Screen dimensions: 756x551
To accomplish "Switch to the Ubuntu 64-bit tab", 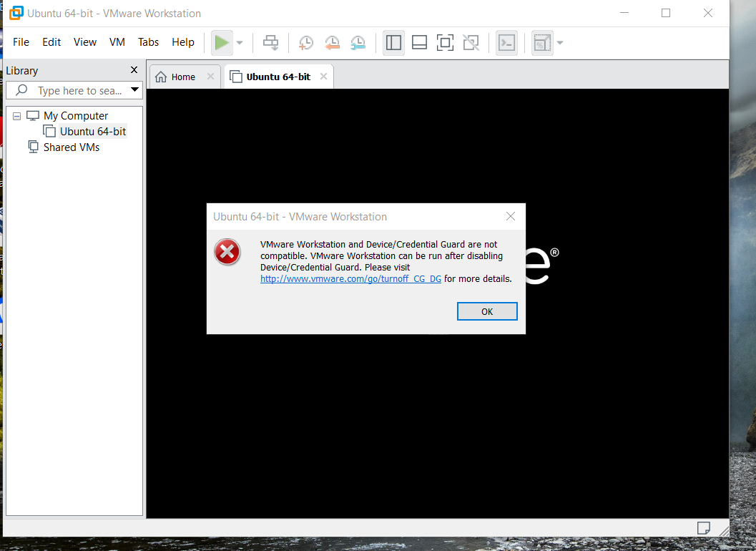I will click(x=279, y=75).
